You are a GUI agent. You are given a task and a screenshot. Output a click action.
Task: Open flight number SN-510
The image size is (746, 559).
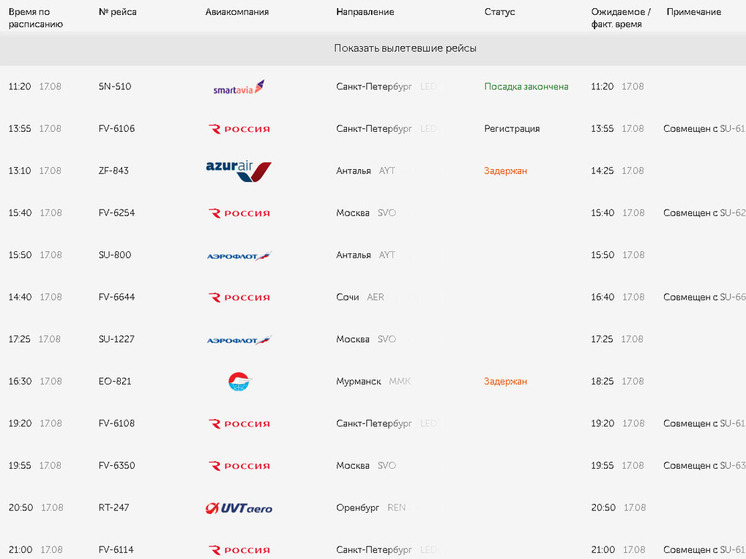[x=115, y=87]
